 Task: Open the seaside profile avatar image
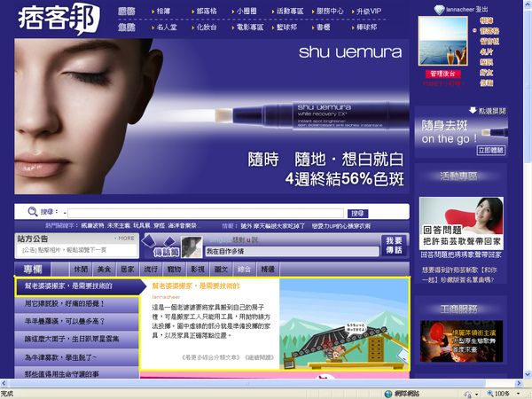coord(442,41)
